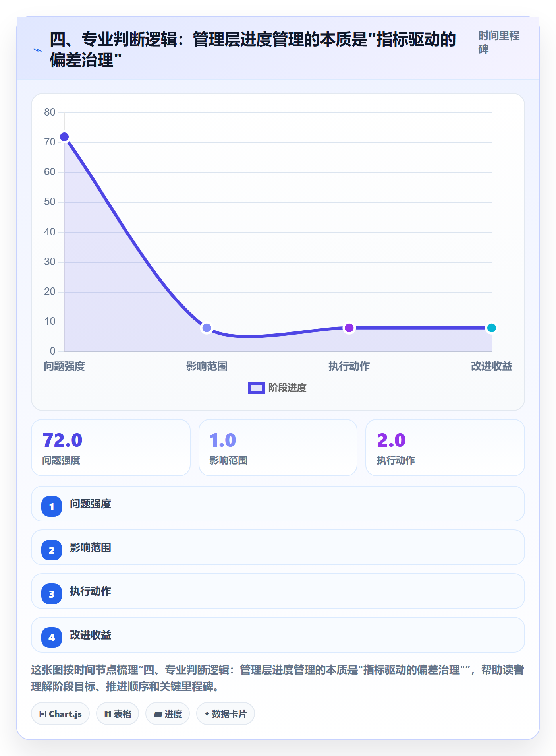Click the 改进收益 cyan data point
This screenshot has height=756, width=556.
tap(491, 328)
